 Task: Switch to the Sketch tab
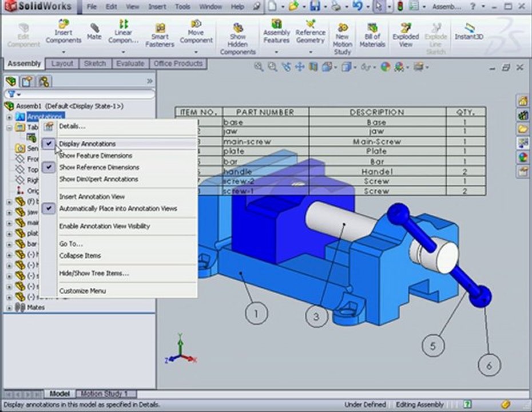pyautogui.click(x=95, y=64)
